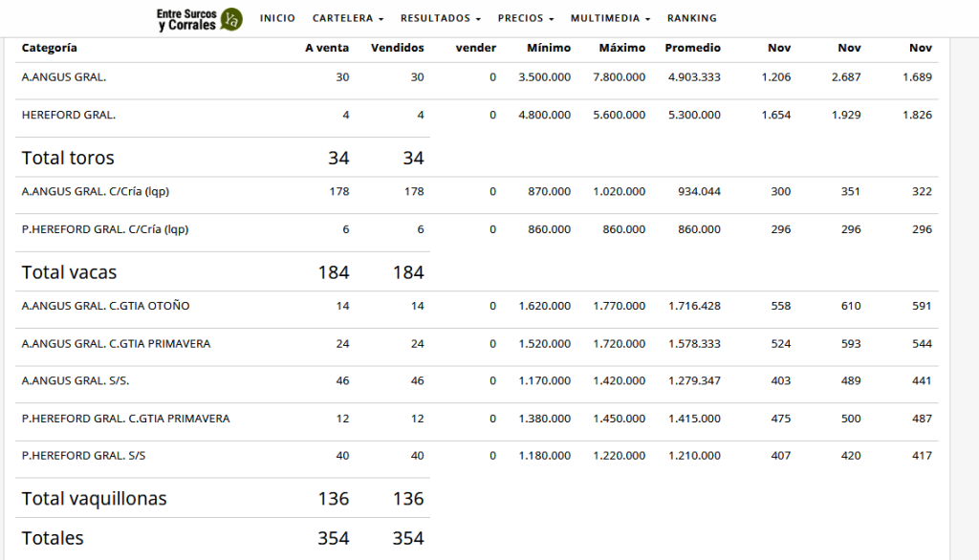This screenshot has width=979, height=560.
Task: Expand the PRECIOS dropdown menu
Action: (x=526, y=18)
